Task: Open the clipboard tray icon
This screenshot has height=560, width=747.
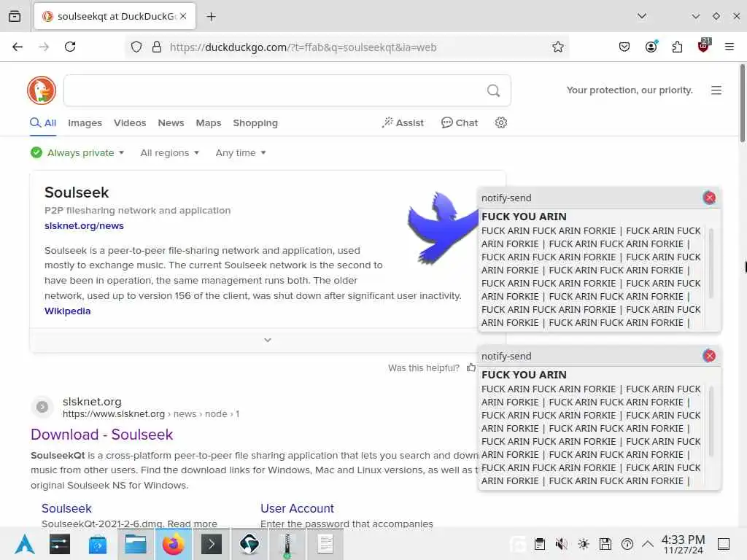Action: tap(540, 544)
